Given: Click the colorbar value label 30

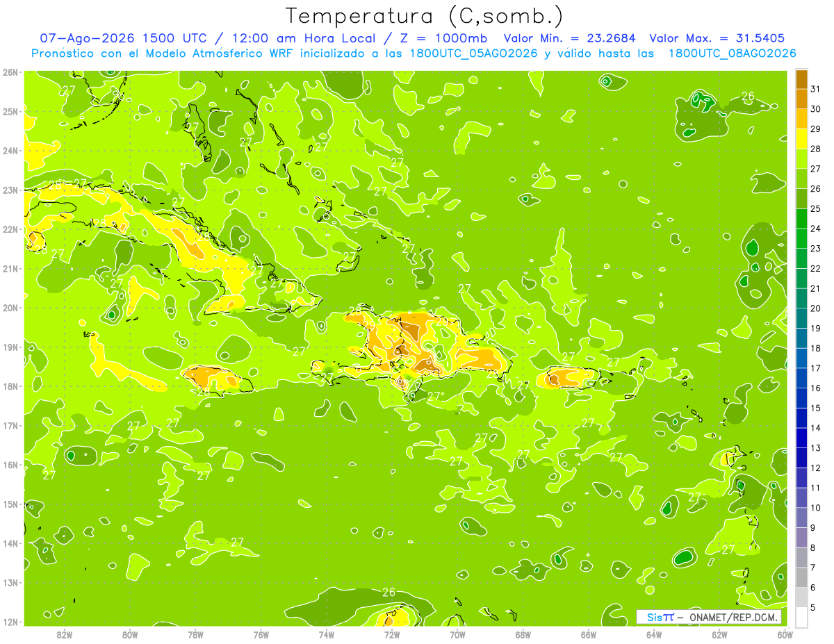Looking at the screenshot, I should (x=816, y=109).
